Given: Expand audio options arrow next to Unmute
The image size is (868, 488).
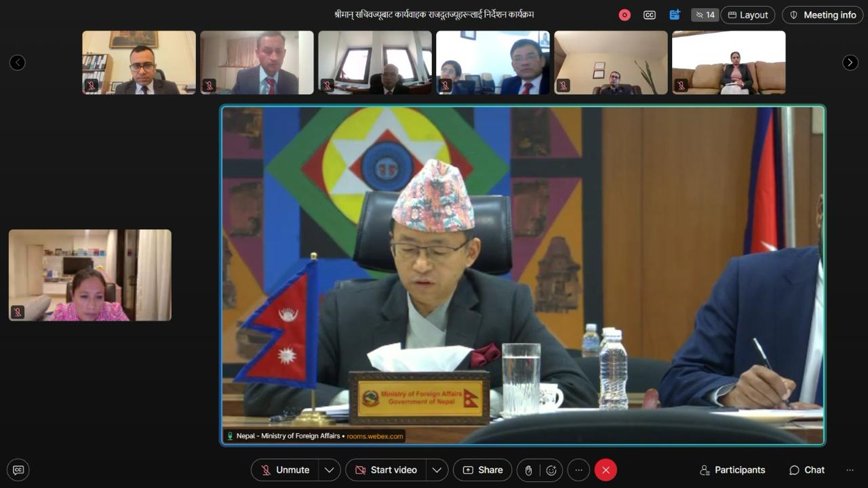Looking at the screenshot, I should [x=329, y=470].
